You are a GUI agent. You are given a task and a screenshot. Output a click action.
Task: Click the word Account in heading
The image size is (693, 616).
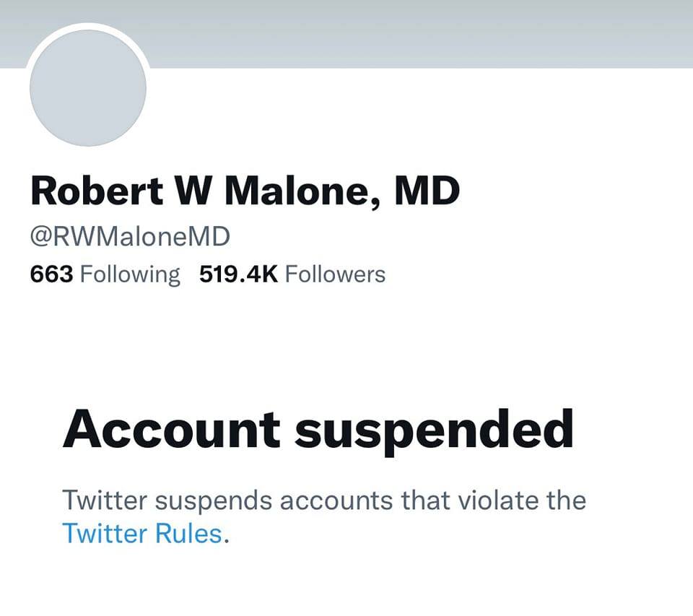171,429
